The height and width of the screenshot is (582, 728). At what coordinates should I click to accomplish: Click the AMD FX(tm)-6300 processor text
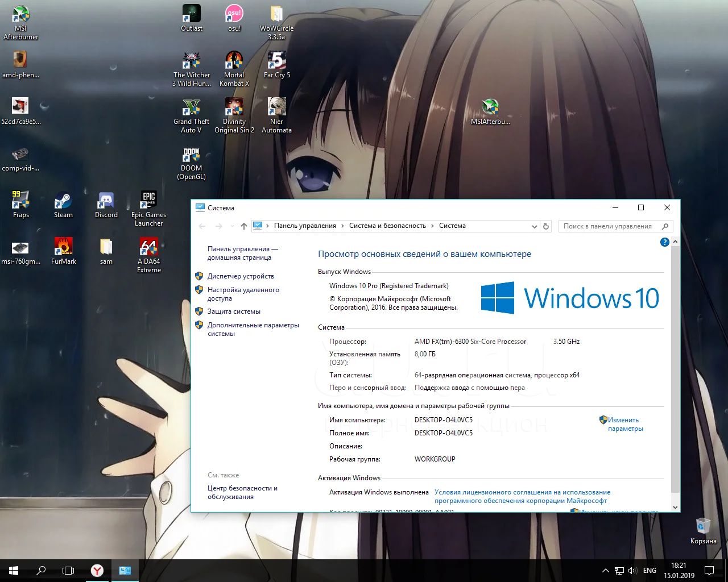pos(470,342)
